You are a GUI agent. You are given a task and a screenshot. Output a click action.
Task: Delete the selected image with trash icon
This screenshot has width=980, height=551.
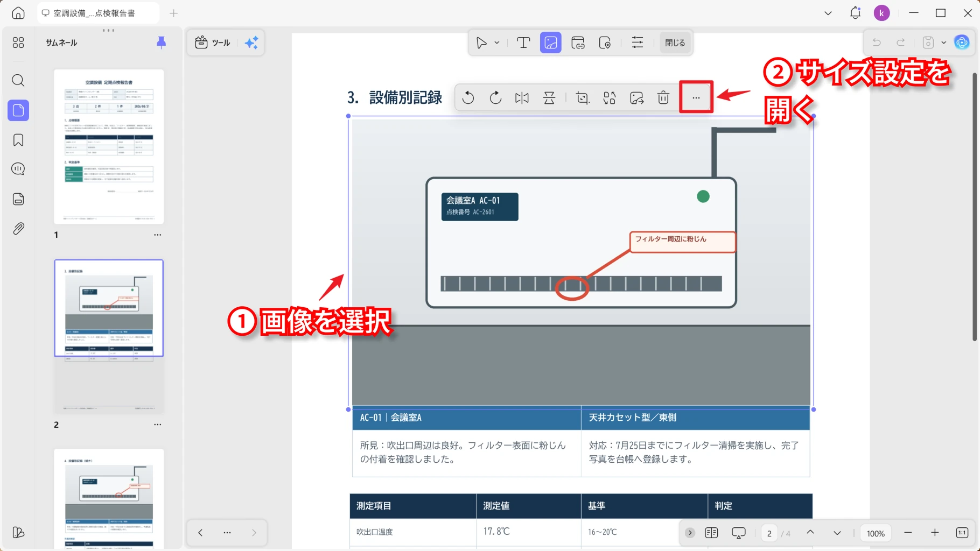pyautogui.click(x=663, y=98)
